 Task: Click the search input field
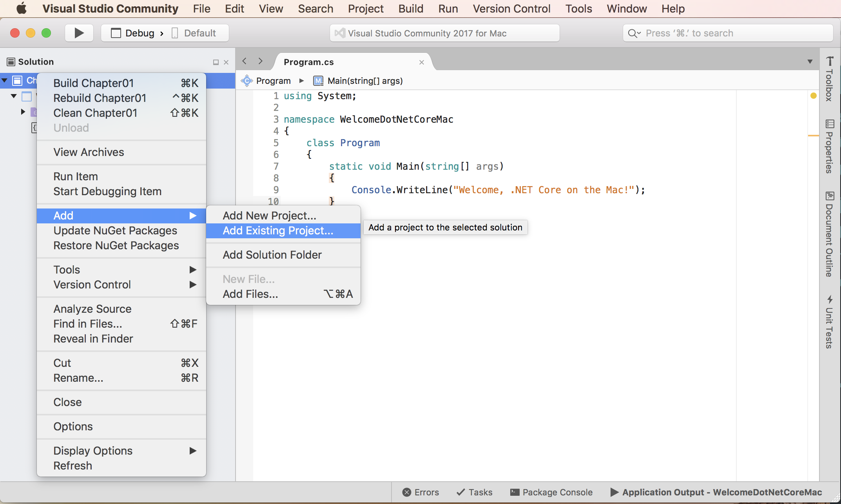click(x=728, y=33)
